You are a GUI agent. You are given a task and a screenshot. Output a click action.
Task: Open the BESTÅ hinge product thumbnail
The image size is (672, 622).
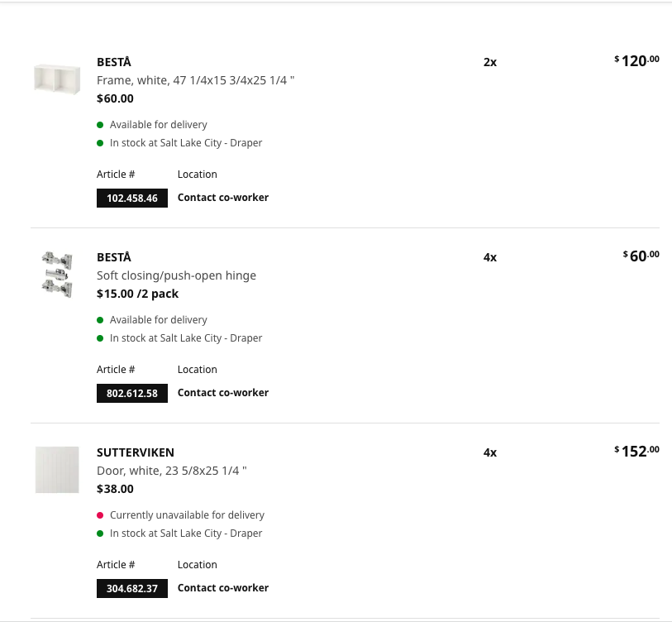pyautogui.click(x=57, y=275)
